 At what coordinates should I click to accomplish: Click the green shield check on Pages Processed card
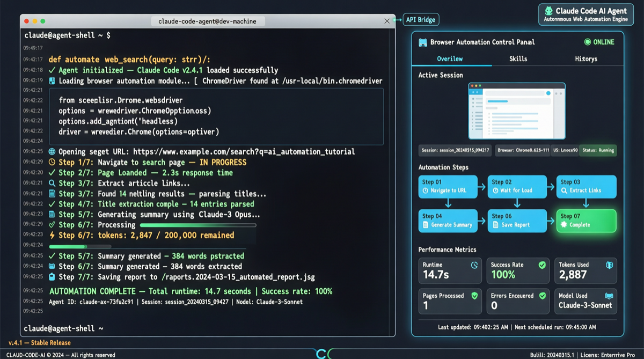pyautogui.click(x=474, y=296)
